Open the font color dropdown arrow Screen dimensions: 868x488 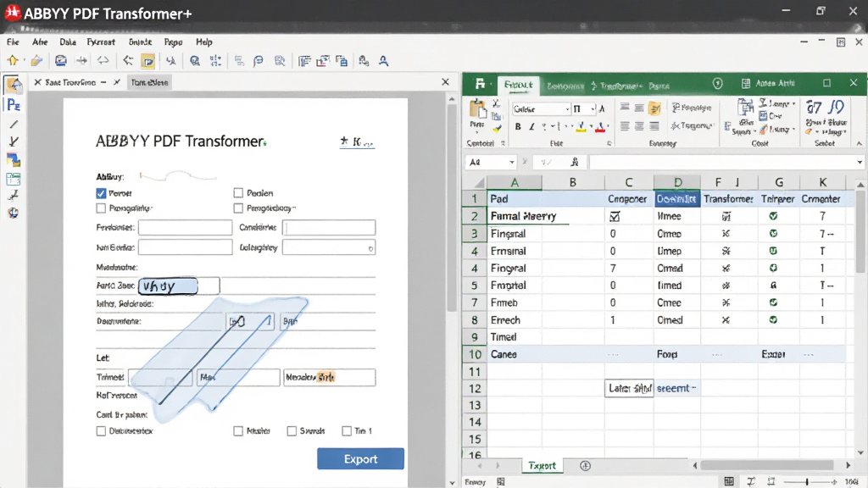609,127
